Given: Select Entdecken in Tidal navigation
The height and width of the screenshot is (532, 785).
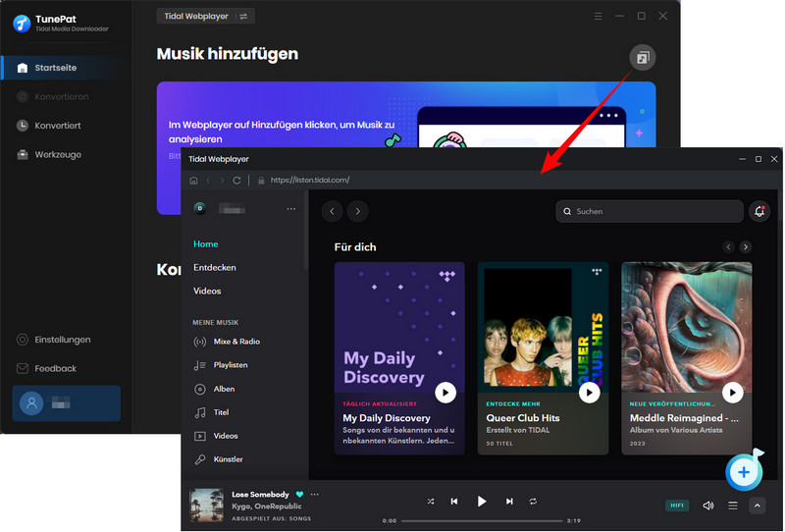Looking at the screenshot, I should click(215, 268).
